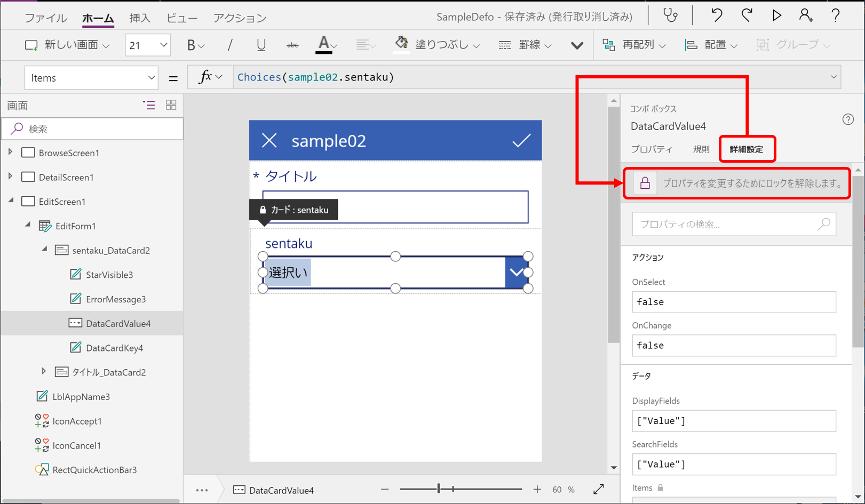Click the OnSelect false input field
The height and width of the screenshot is (504, 865).
click(733, 302)
